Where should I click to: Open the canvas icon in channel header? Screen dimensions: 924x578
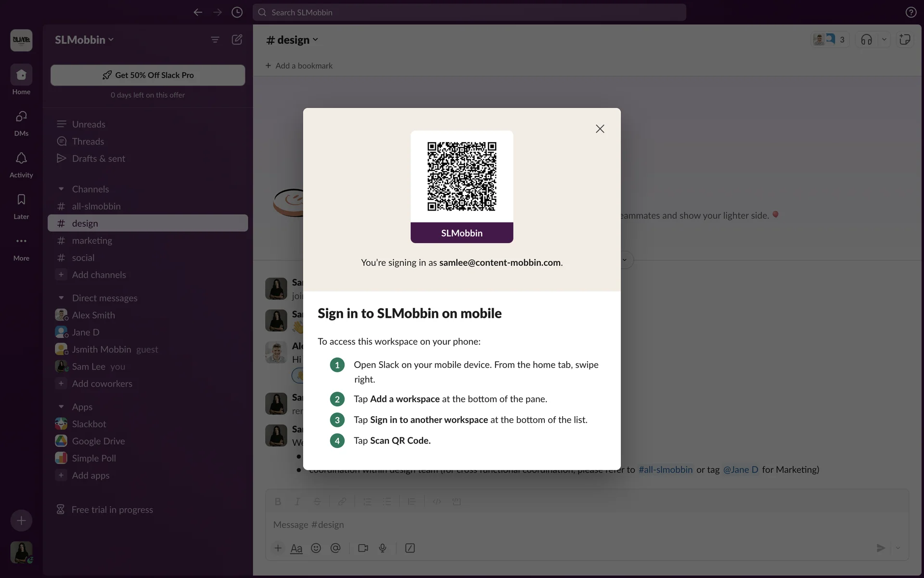(x=905, y=39)
